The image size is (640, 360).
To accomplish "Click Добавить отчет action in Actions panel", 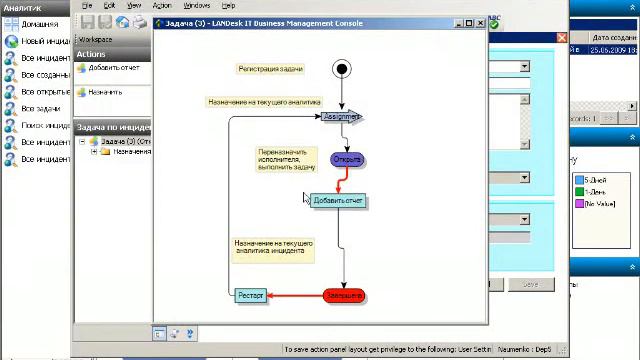I will point(109,68).
